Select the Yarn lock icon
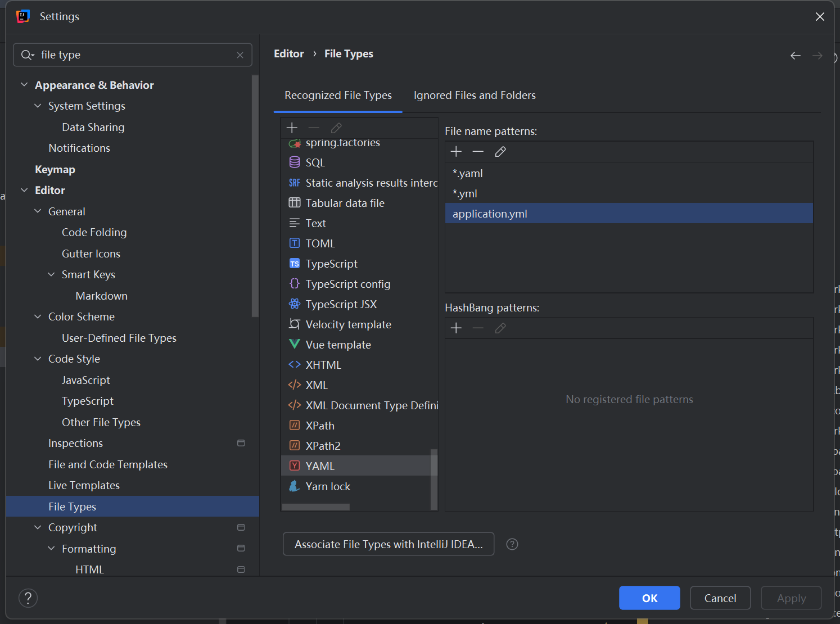The width and height of the screenshot is (840, 624). click(294, 486)
